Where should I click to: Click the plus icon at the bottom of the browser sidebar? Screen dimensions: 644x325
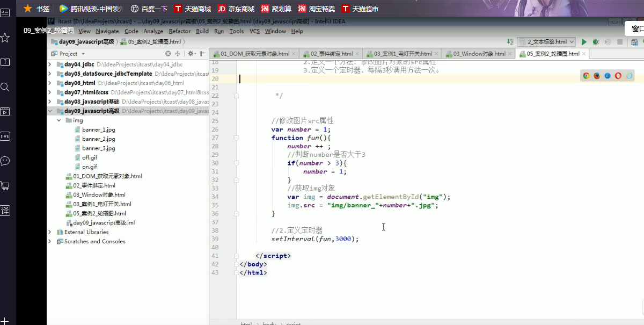point(5,320)
